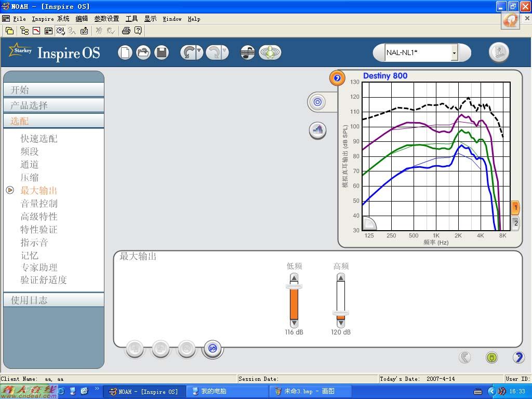
Task: Open the 参数设置 menu
Action: tap(107, 19)
